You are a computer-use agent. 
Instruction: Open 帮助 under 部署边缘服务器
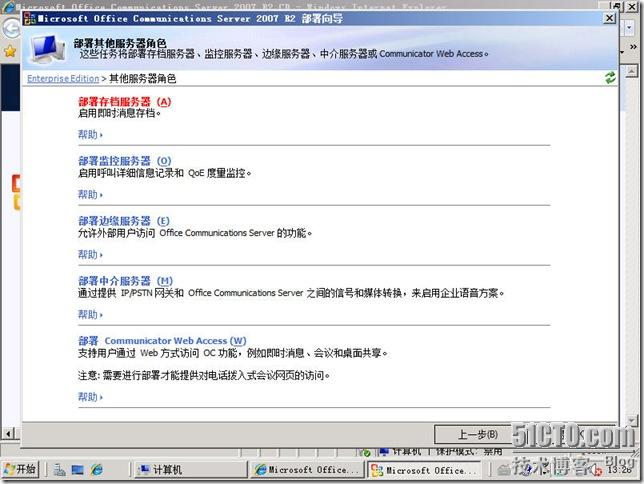tap(90, 254)
